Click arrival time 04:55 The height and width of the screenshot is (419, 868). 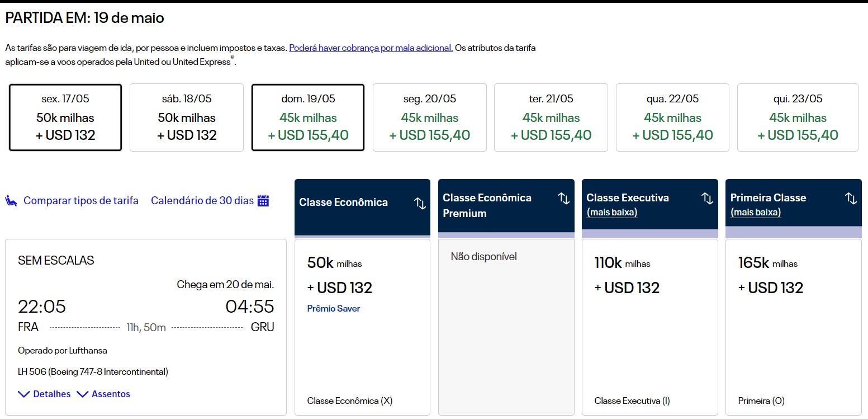(x=250, y=307)
